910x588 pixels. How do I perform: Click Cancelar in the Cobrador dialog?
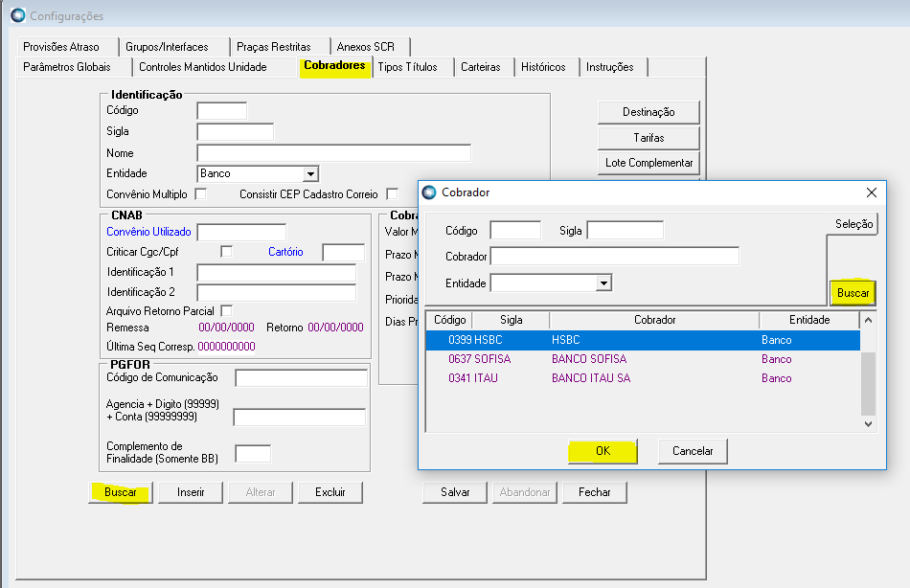[x=693, y=451]
